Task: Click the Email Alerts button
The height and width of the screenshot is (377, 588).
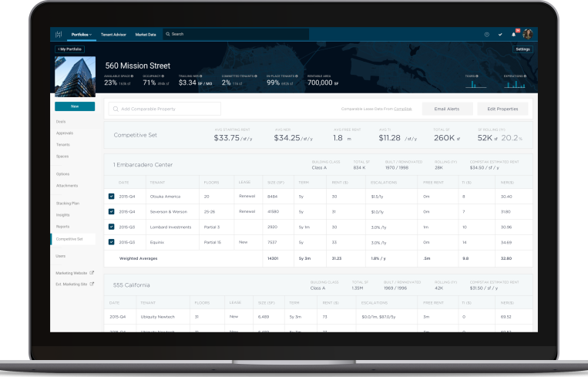Action: pos(446,109)
